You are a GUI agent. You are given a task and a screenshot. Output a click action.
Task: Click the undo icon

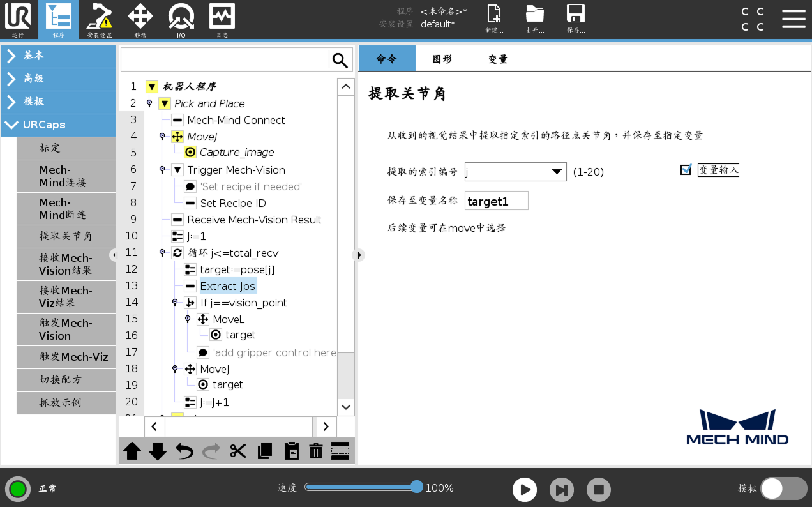[x=184, y=451]
